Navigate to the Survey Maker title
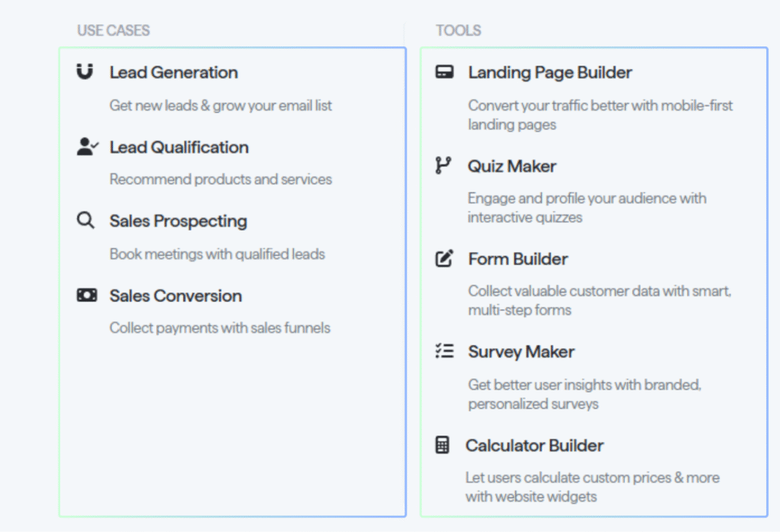 521,352
